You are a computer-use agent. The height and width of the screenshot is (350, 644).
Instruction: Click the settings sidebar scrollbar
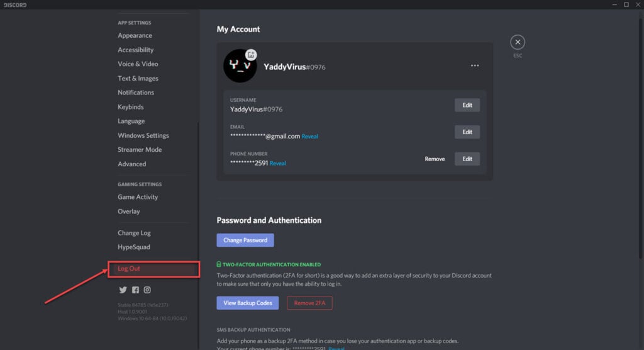pos(198,237)
